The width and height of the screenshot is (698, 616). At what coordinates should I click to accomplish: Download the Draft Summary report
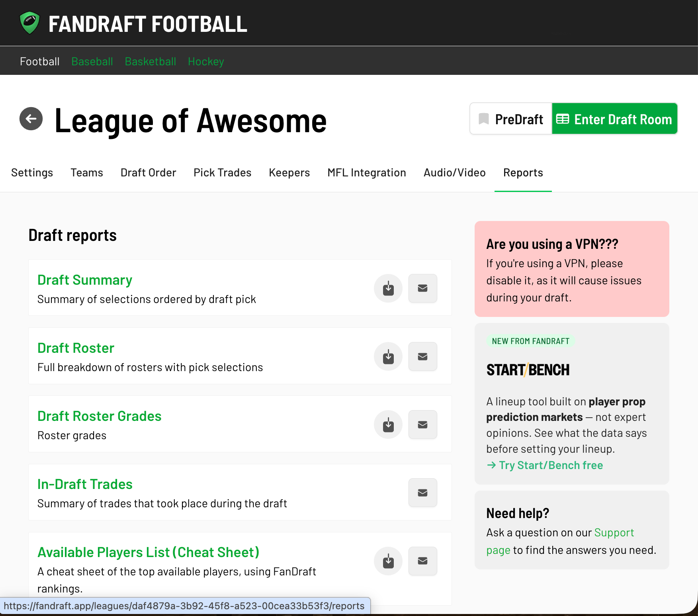(x=388, y=288)
